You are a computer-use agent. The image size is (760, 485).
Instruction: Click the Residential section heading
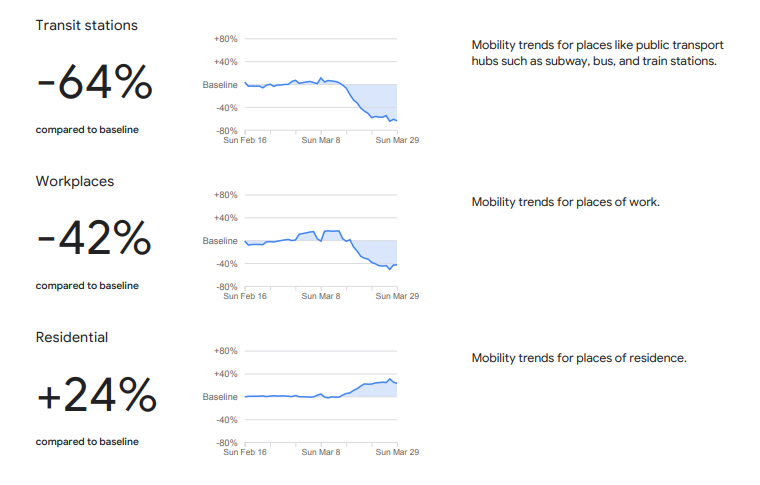[x=72, y=338]
